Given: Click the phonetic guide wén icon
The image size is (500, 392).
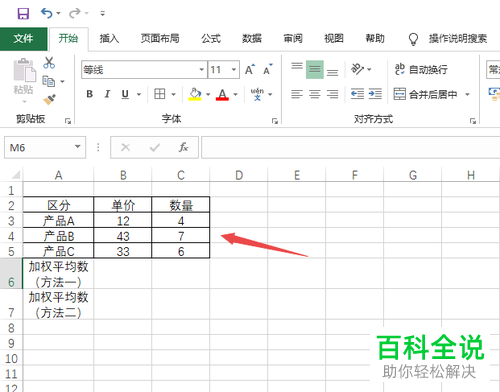Looking at the screenshot, I should click(257, 94).
